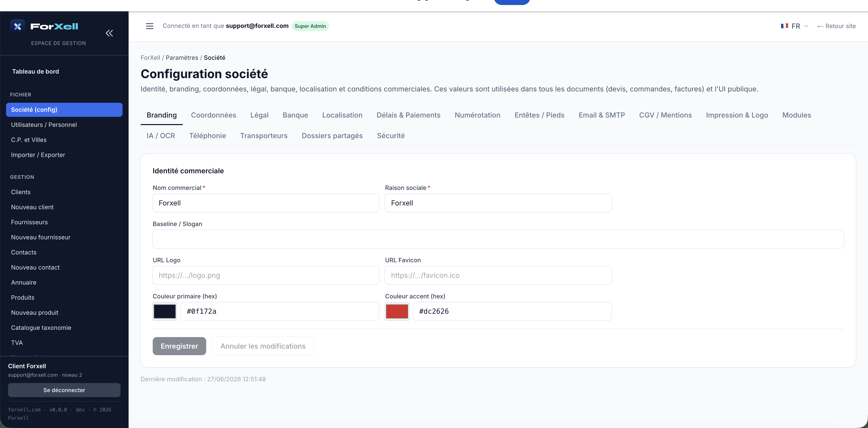Click accent color hex field #dc2626
The width and height of the screenshot is (868, 428).
(x=512, y=311)
